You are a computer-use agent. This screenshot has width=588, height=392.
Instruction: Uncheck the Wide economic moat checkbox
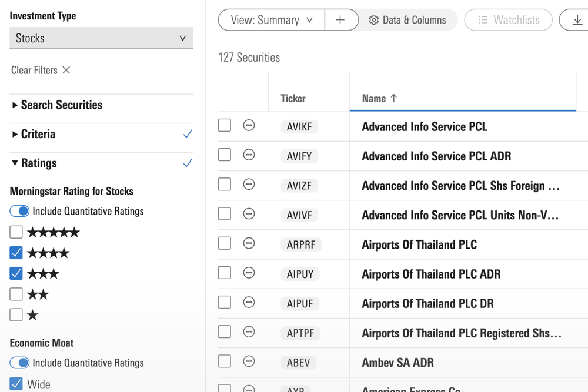[16, 384]
